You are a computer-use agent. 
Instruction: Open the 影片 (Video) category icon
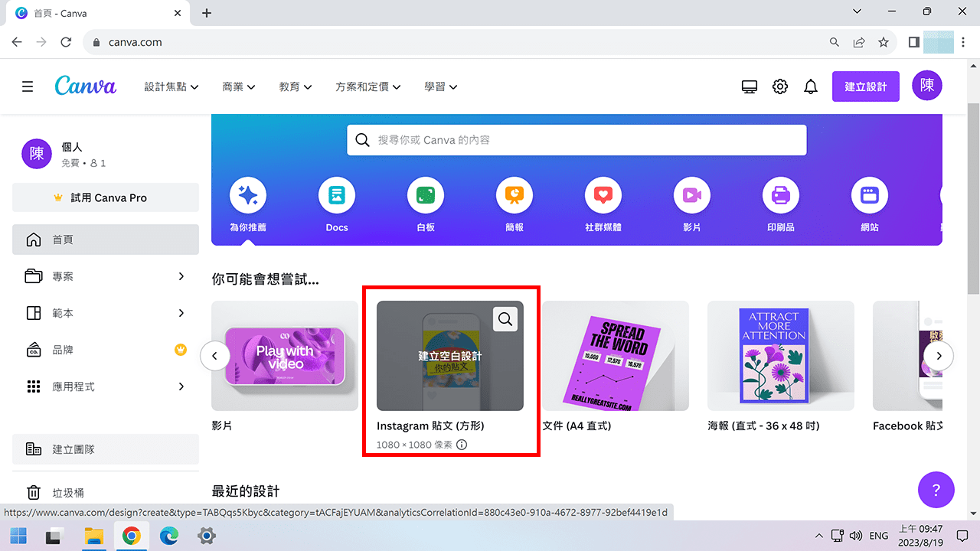[x=692, y=195]
